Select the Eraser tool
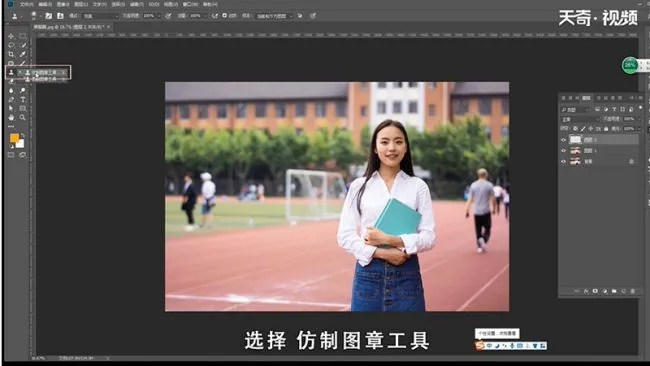Screen dimensions: 650x366 click(11, 81)
